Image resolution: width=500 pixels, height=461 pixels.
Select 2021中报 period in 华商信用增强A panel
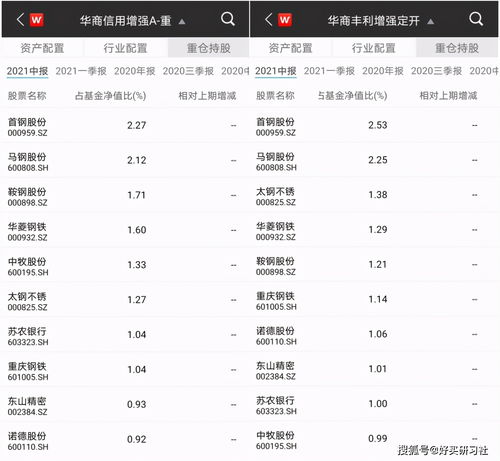click(x=27, y=71)
